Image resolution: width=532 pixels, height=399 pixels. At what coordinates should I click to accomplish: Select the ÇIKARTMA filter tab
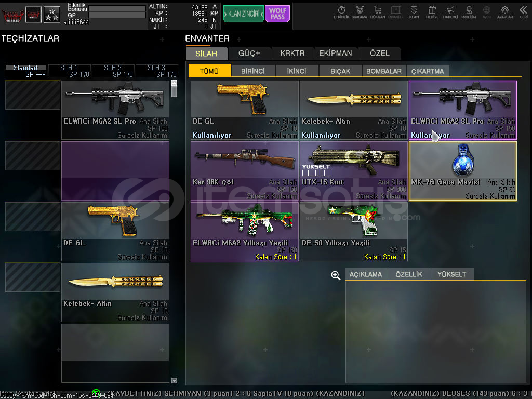(428, 71)
